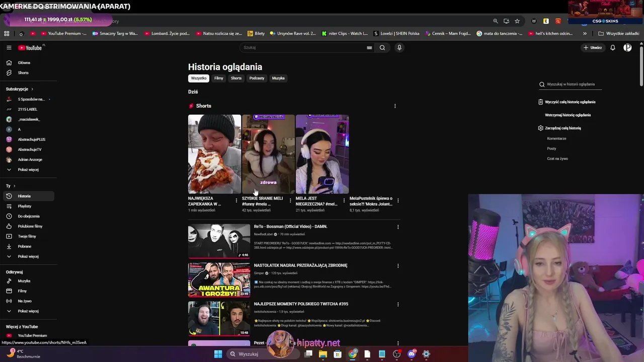Select the Filmy filter chip
This screenshot has height=362, width=644.
click(x=219, y=78)
